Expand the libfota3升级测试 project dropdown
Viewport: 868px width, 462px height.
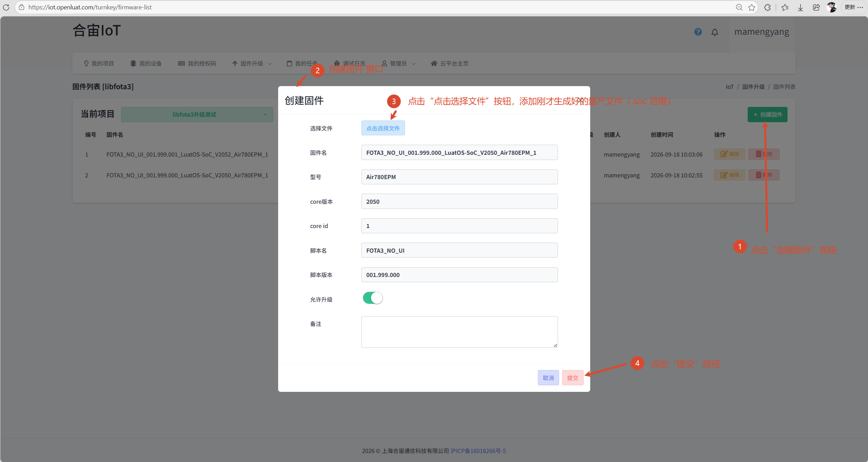(x=197, y=115)
